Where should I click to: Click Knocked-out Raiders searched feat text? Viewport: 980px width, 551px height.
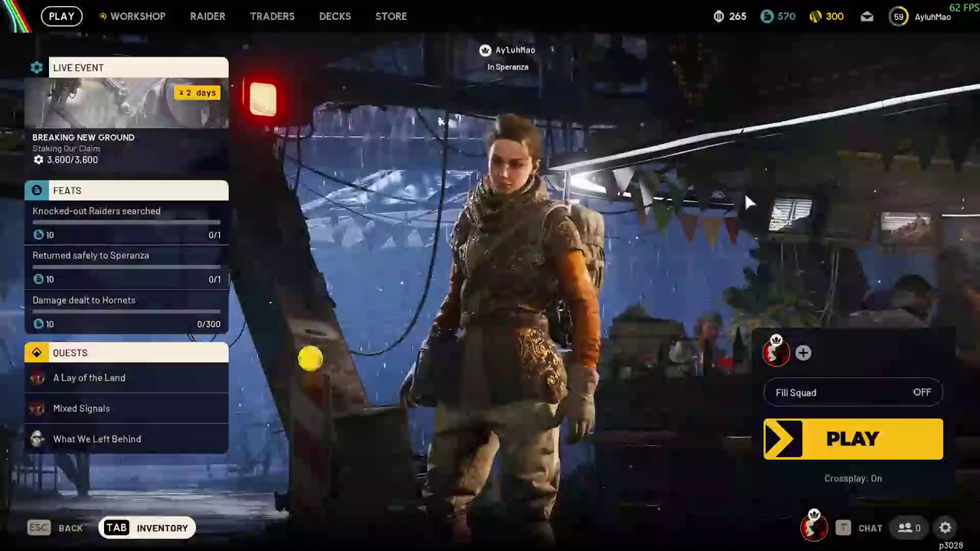[96, 211]
